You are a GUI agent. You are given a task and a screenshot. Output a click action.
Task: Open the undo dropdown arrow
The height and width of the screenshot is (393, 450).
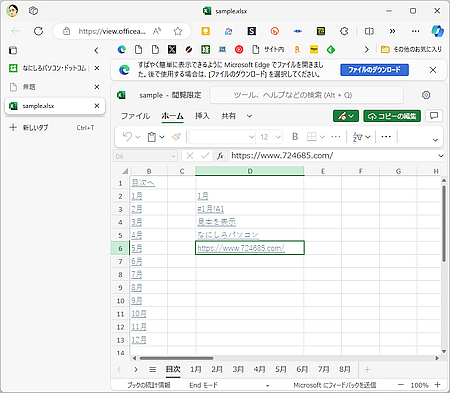137,137
